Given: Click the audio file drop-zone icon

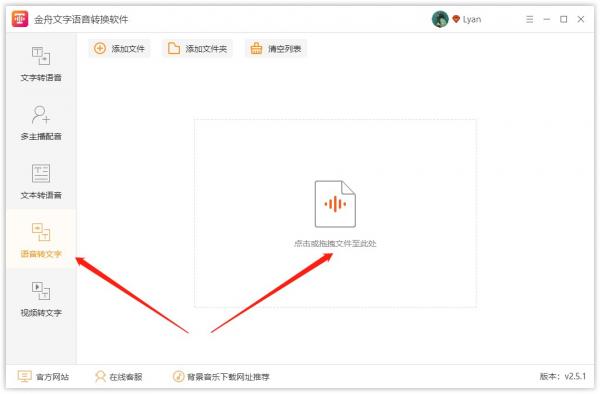Looking at the screenshot, I should (335, 204).
